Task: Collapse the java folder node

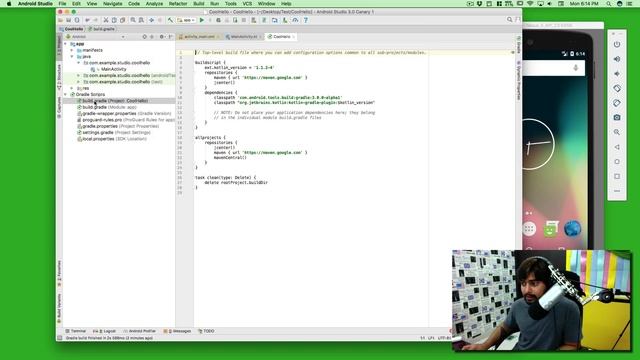Action: 72,56
